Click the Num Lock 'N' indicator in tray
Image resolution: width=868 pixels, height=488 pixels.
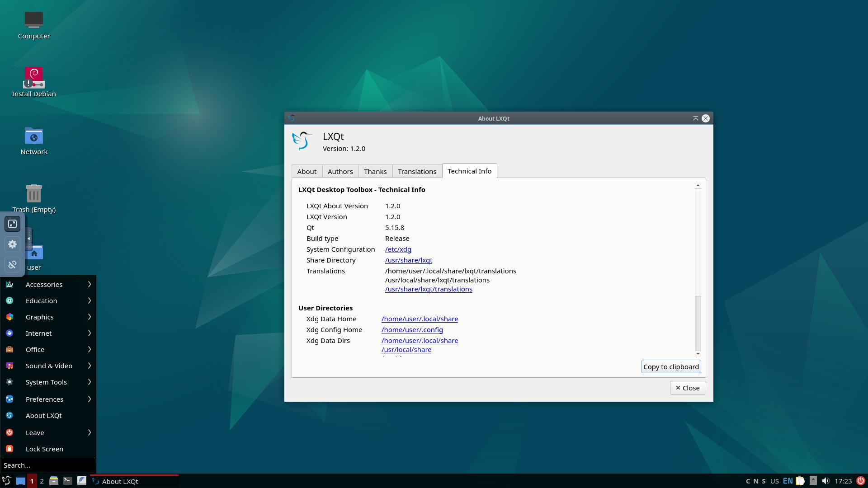756,481
